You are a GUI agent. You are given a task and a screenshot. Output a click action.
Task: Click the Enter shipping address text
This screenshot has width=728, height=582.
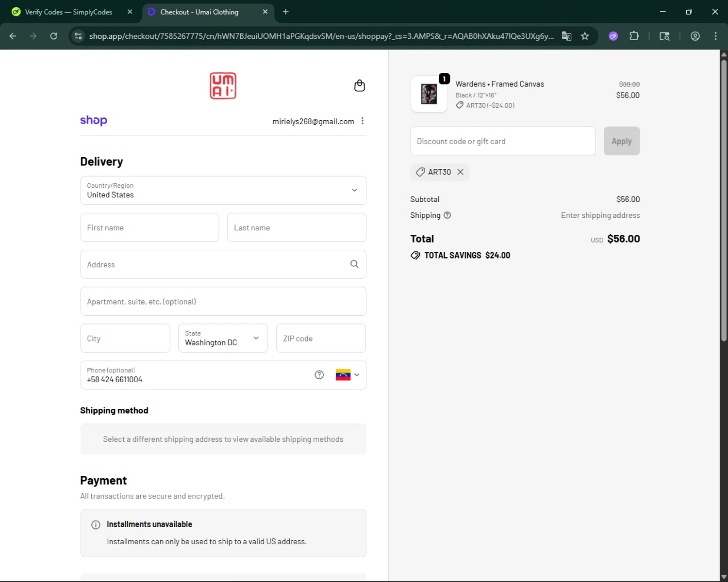click(600, 215)
